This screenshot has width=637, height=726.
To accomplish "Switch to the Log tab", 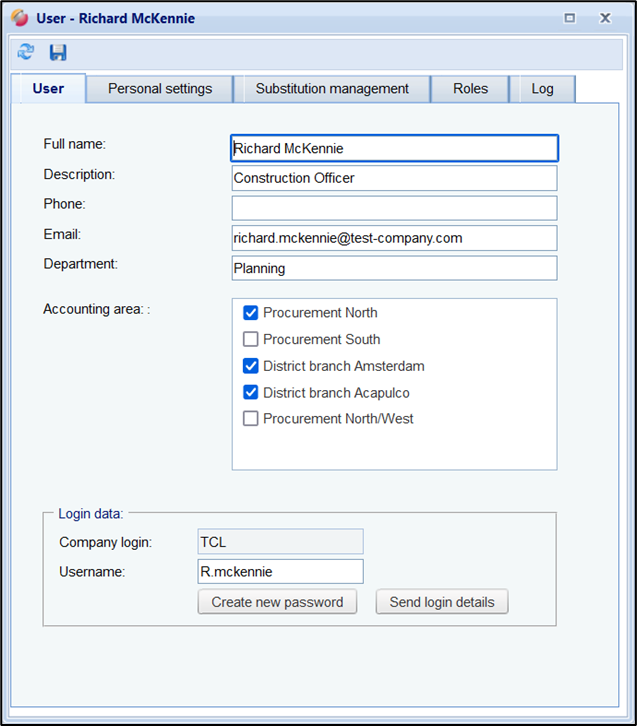I will (x=542, y=89).
